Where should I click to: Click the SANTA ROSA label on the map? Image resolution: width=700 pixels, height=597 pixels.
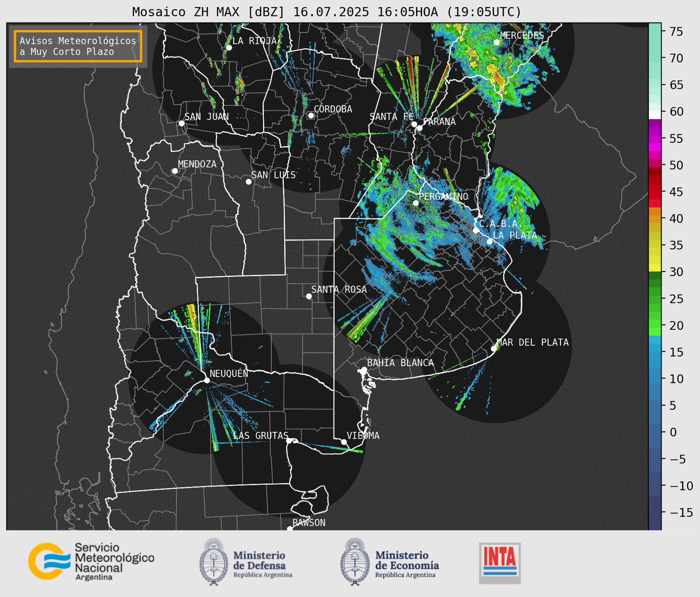point(339,290)
